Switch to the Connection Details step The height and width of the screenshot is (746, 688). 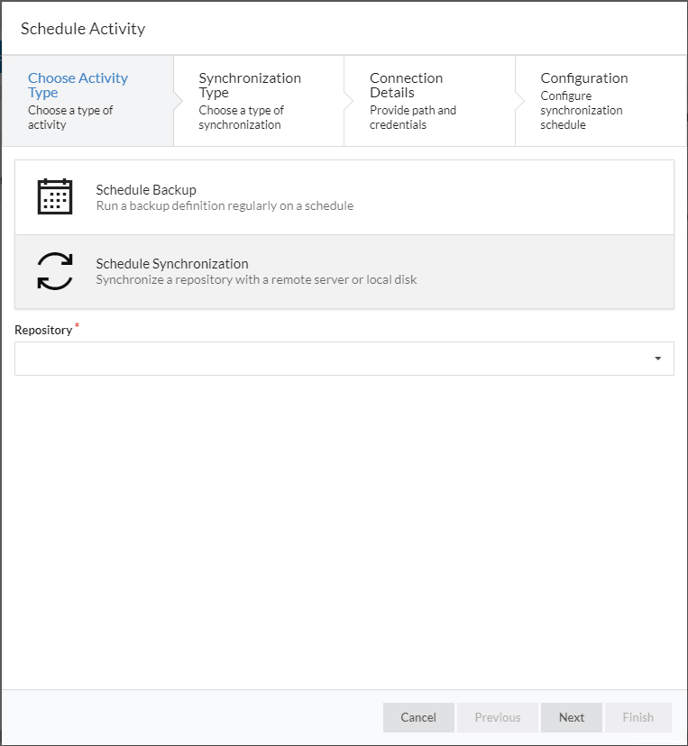coord(430,101)
